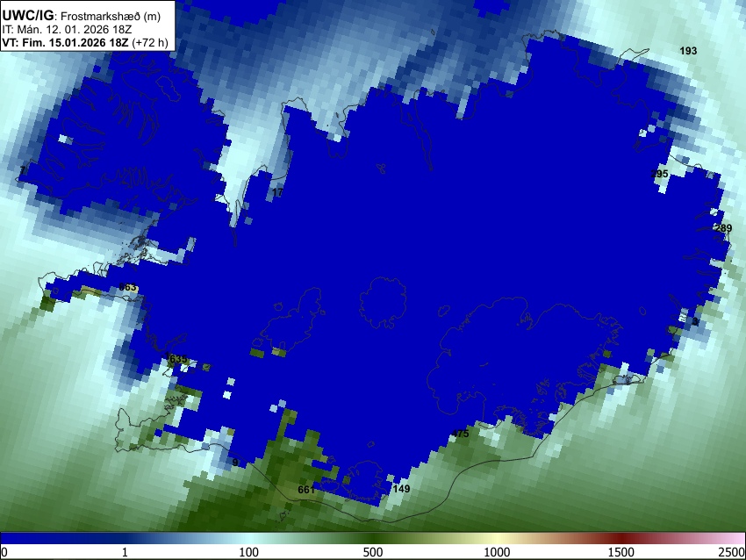This screenshot has width=746, height=560.
Task: Click the title 'UWC/IG: Frostmarkshæð (m)'
Action: click(x=82, y=16)
